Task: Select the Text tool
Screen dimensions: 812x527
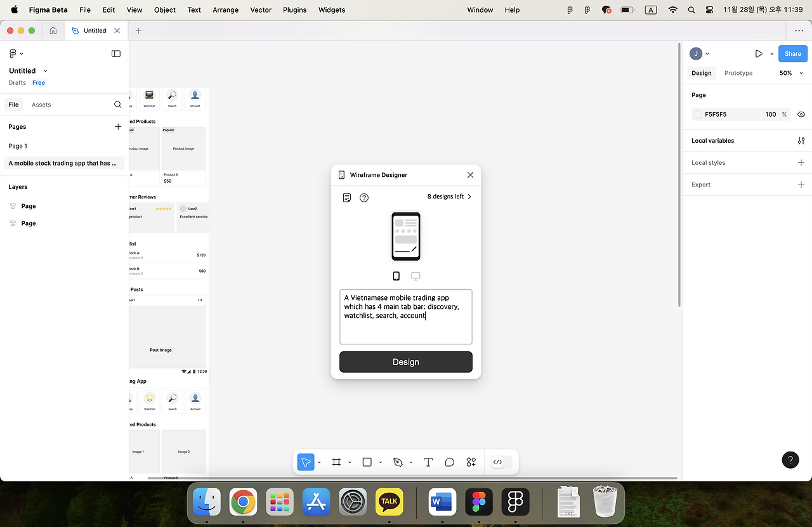Action: tap(428, 462)
